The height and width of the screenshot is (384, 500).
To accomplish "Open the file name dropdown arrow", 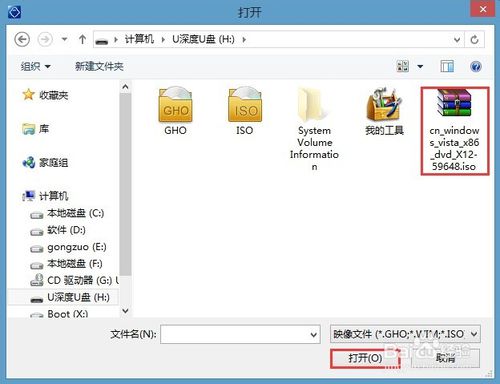I will [x=313, y=334].
